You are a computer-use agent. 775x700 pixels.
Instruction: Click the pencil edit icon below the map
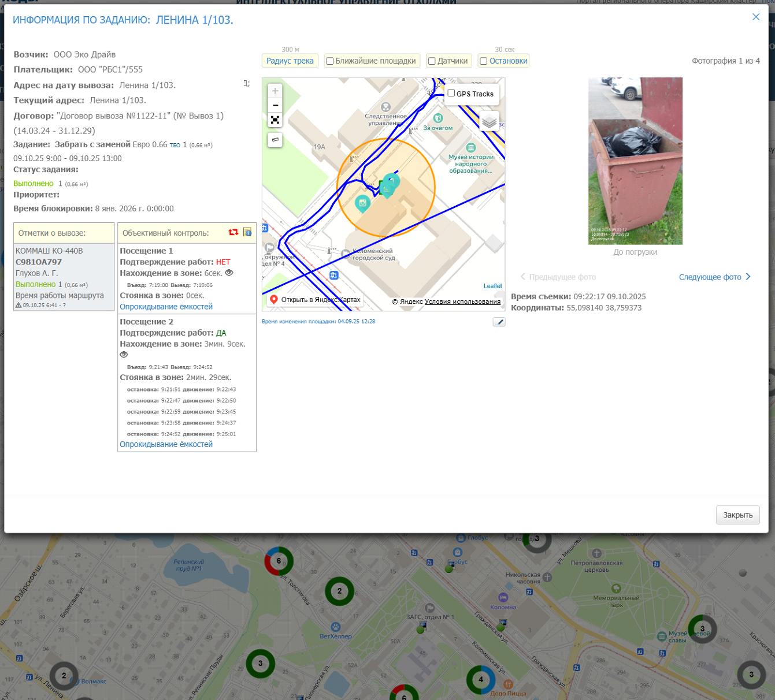(x=499, y=322)
